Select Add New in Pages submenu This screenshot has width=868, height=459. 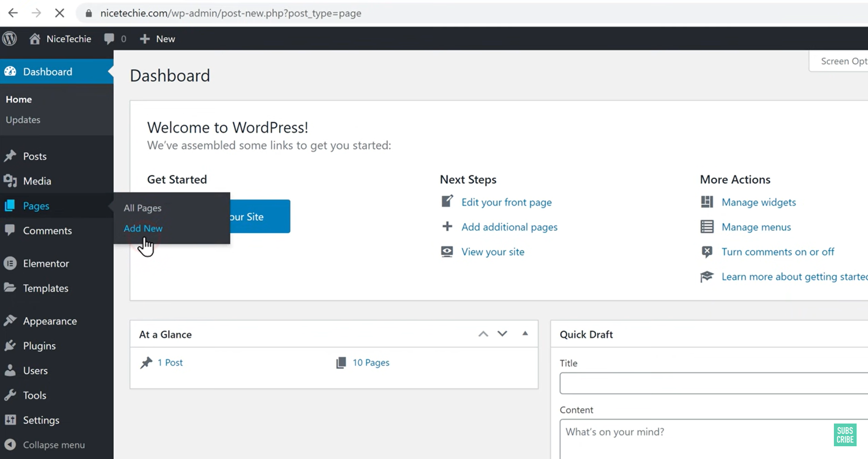[x=143, y=228]
